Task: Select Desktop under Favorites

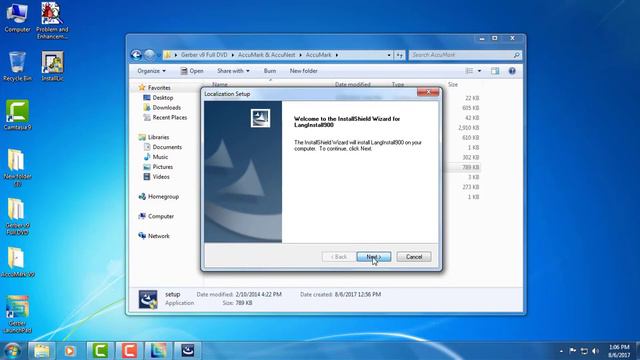Action: (x=163, y=98)
